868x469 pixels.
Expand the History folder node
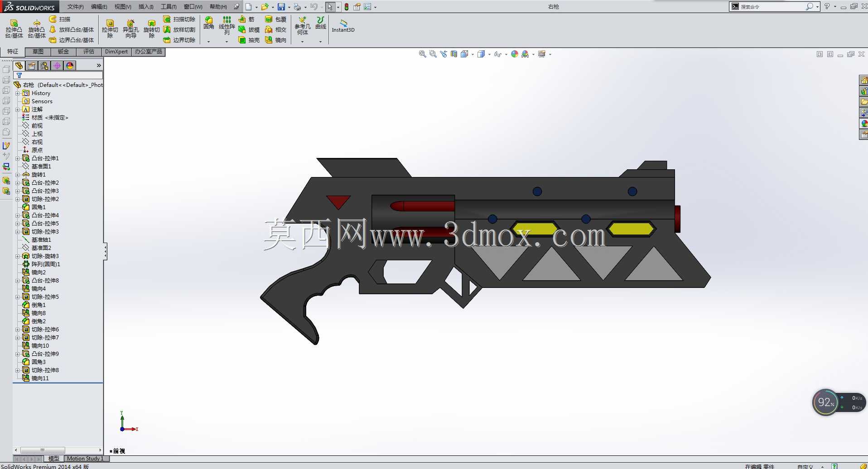click(x=18, y=93)
